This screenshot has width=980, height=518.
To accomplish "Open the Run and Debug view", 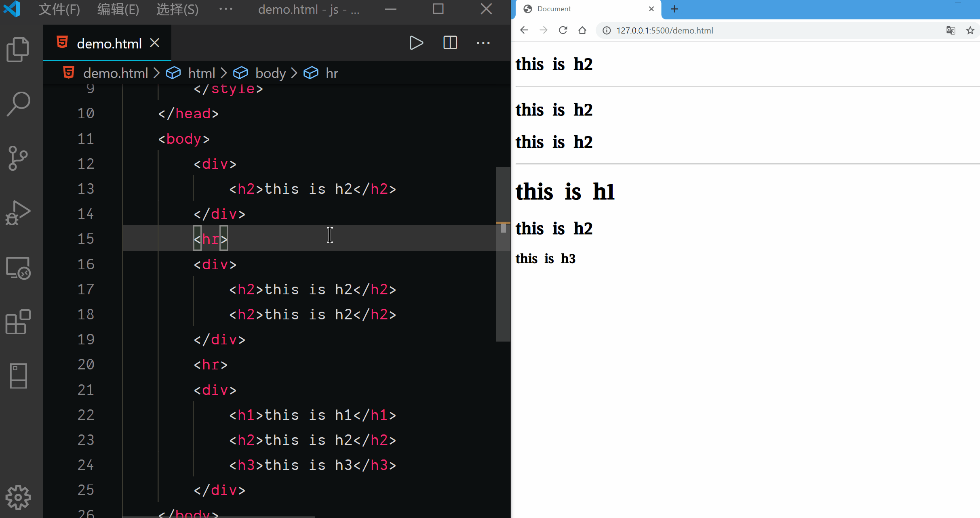I will tap(18, 213).
